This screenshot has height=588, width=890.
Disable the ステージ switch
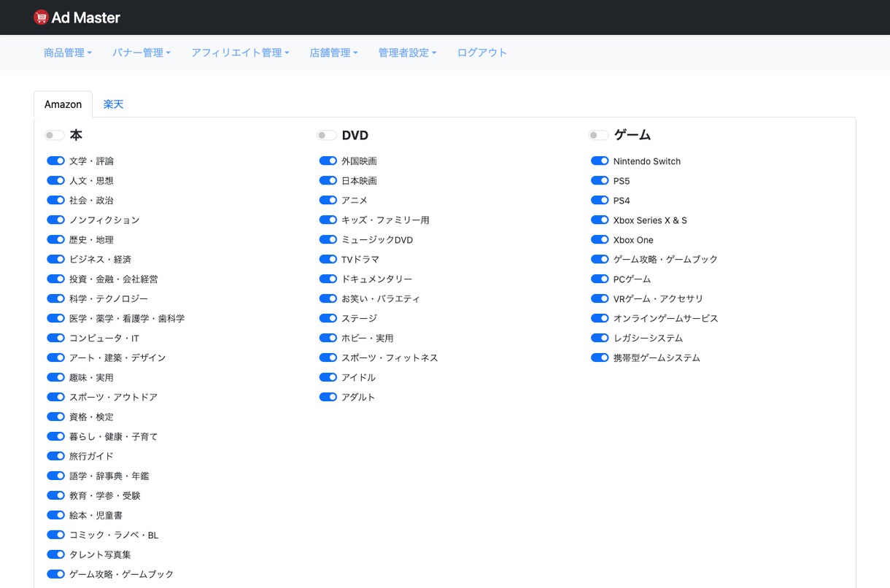[x=328, y=318]
